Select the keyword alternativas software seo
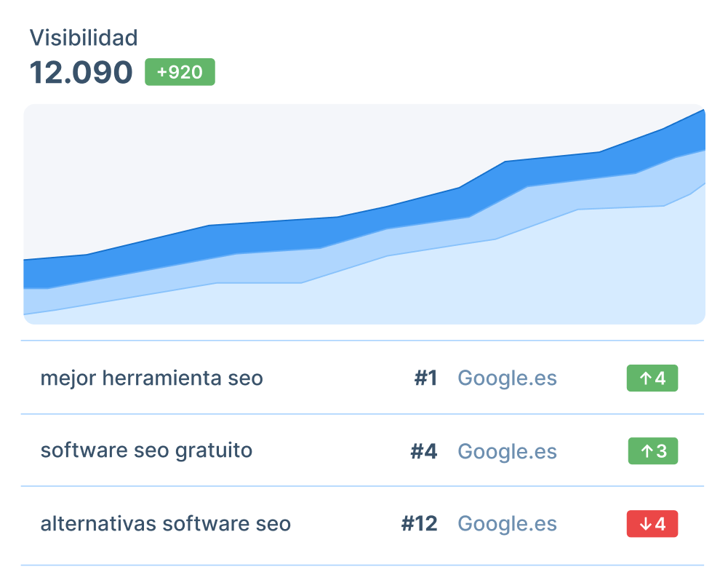Image resolution: width=728 pixels, height=588 pixels. tap(165, 524)
